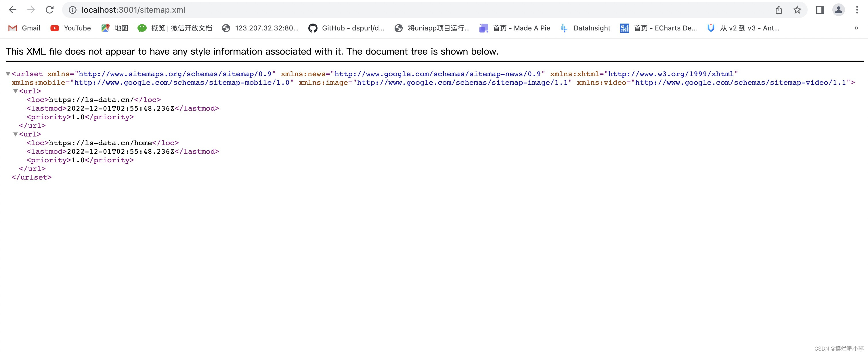Screen dimensions: 868x354
Task: Collapse the urlset root element
Action: pos(8,74)
